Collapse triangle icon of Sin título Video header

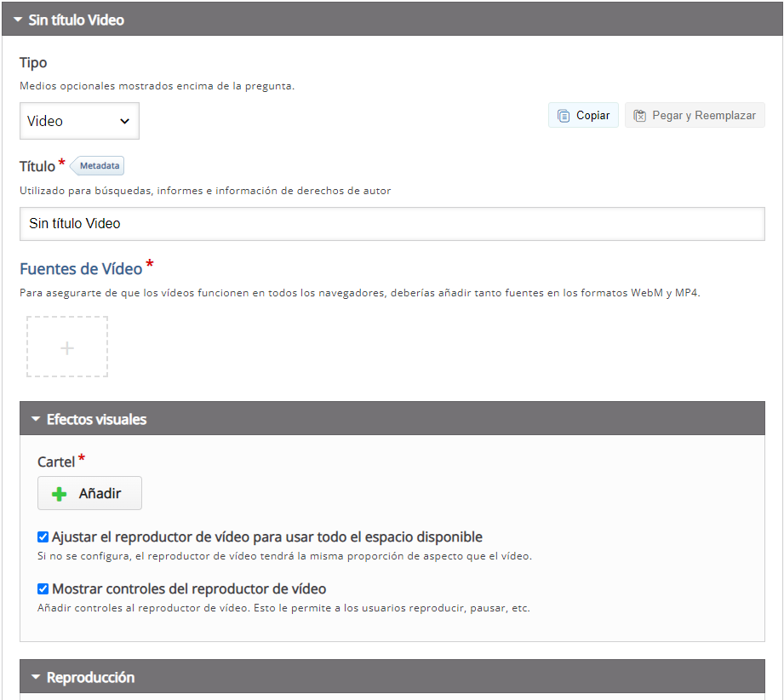click(x=18, y=20)
